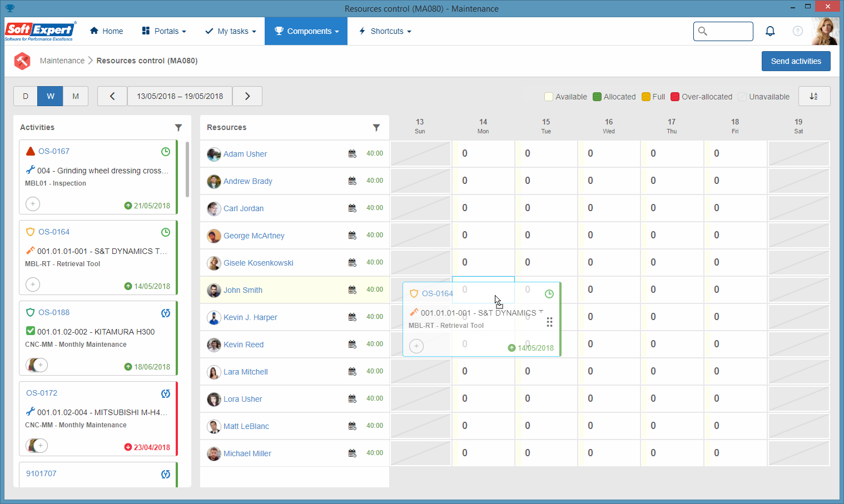The width and height of the screenshot is (844, 504).
Task: Click the "15 Tue" column header
Action: coord(546,126)
